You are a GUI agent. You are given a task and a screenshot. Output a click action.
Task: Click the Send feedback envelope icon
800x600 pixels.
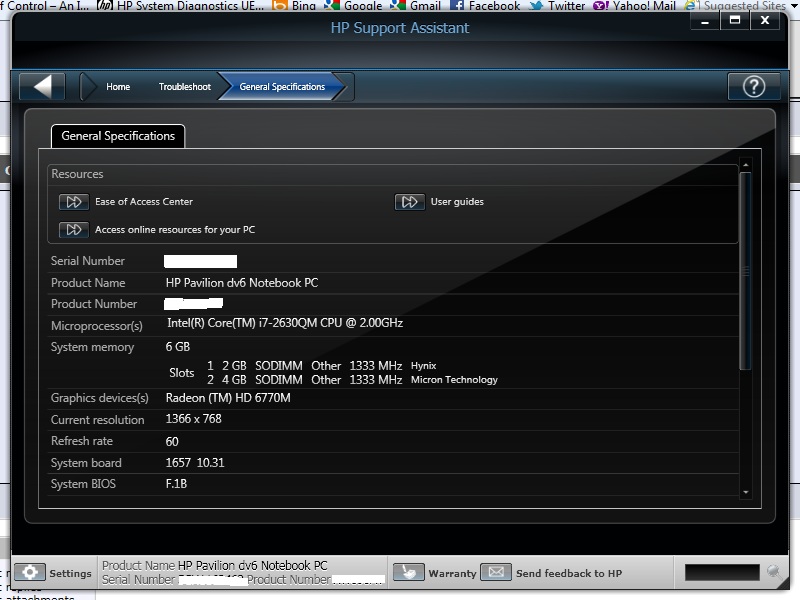[x=495, y=572]
